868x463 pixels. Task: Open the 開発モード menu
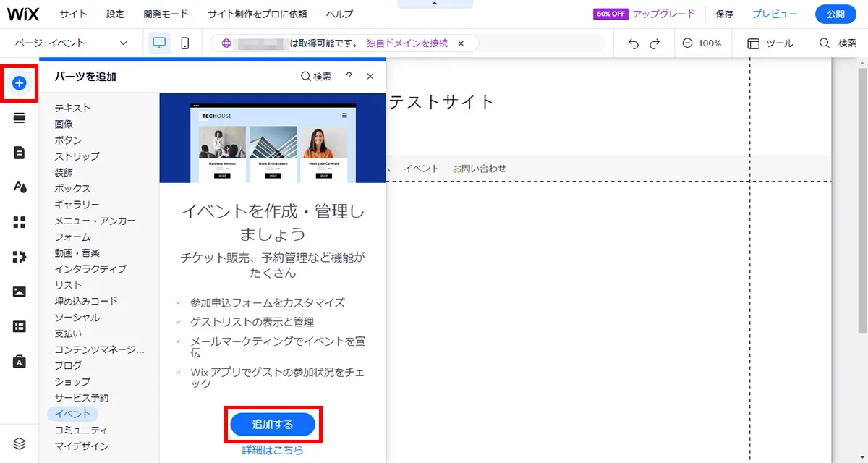click(167, 13)
